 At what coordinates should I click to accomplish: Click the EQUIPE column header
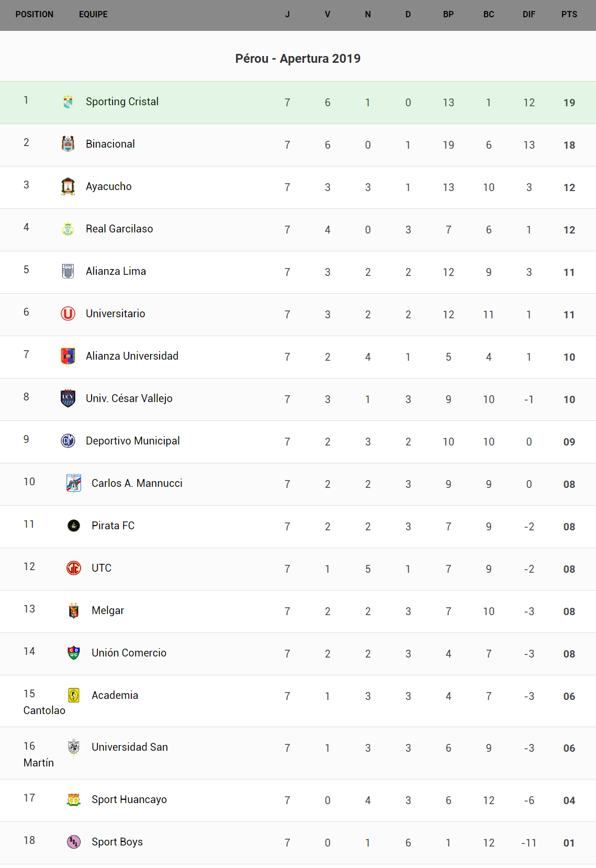pos(93,15)
